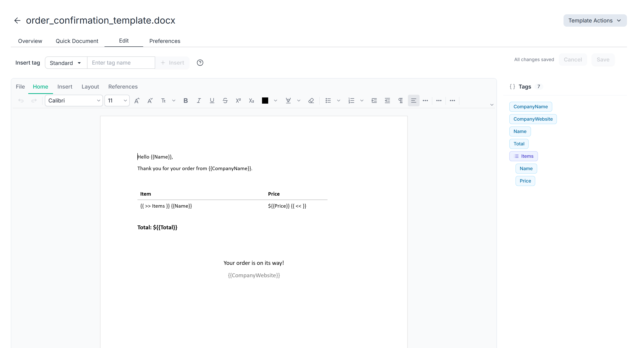
Task: Increase paragraph indent
Action: 374,100
